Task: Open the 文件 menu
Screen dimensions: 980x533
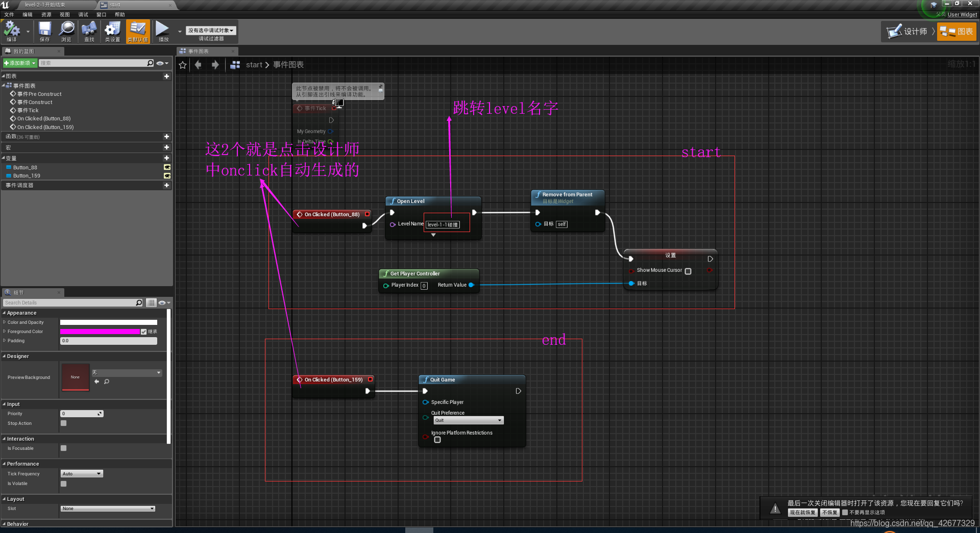Action: pos(9,14)
